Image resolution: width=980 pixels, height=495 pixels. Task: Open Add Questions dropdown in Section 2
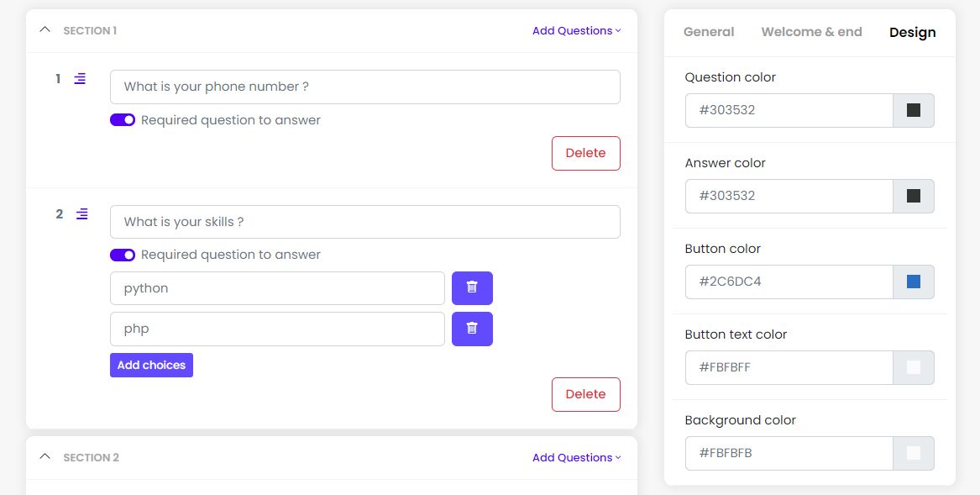(576, 458)
